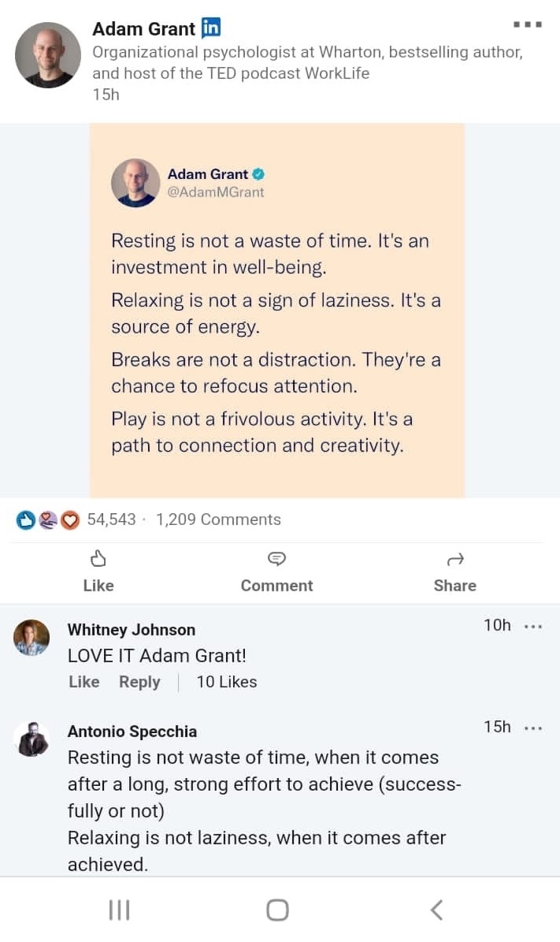560x942 pixels.
Task: Tap the Share arrow icon
Action: 454,560
